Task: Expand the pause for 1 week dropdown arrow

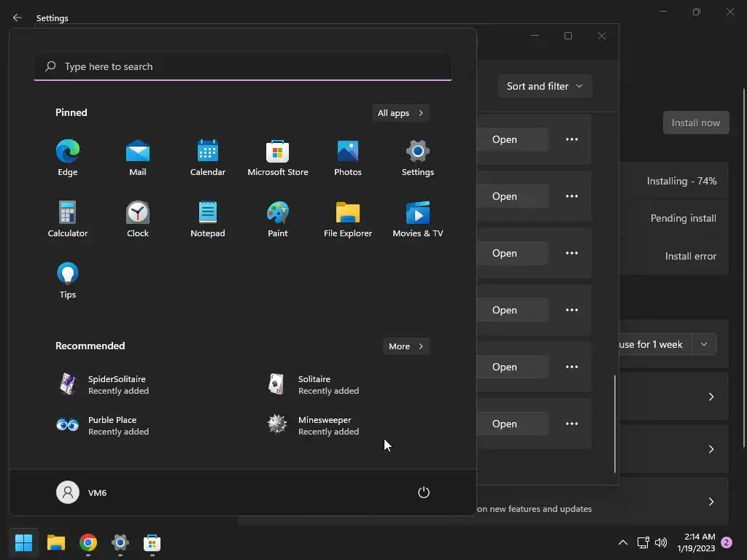Action: click(x=704, y=344)
